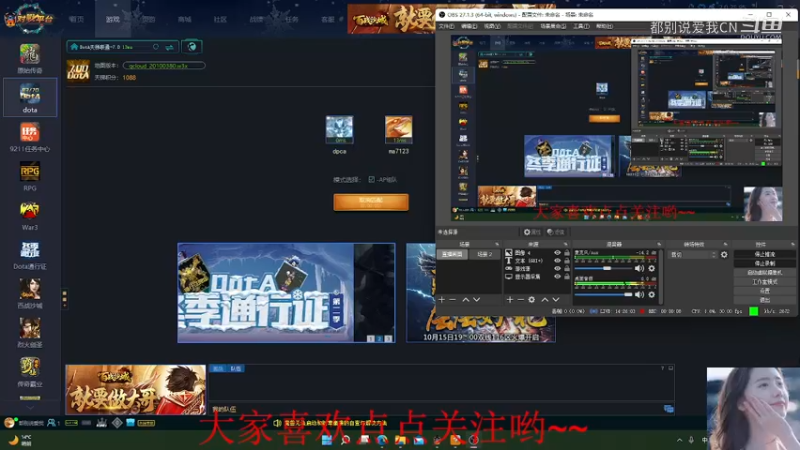Click the crown icon in platform bottom bar

pos(102,422)
